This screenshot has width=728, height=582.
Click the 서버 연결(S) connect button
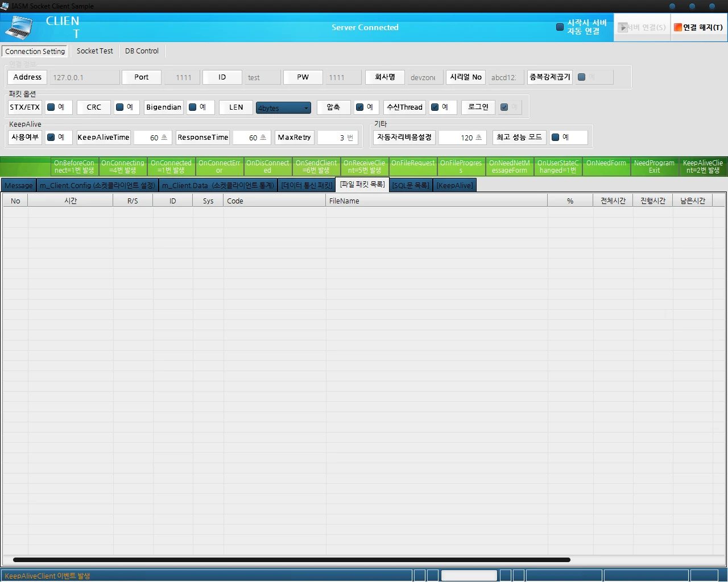pyautogui.click(x=642, y=27)
